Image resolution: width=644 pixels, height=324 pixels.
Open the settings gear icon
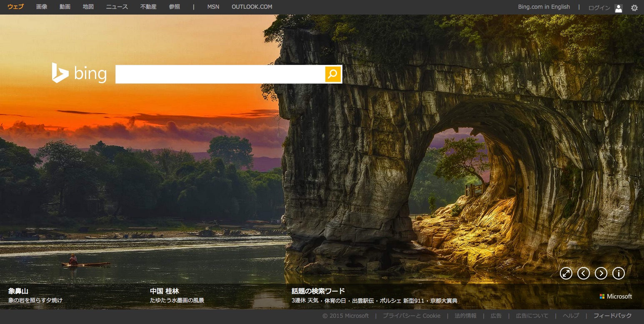click(634, 7)
